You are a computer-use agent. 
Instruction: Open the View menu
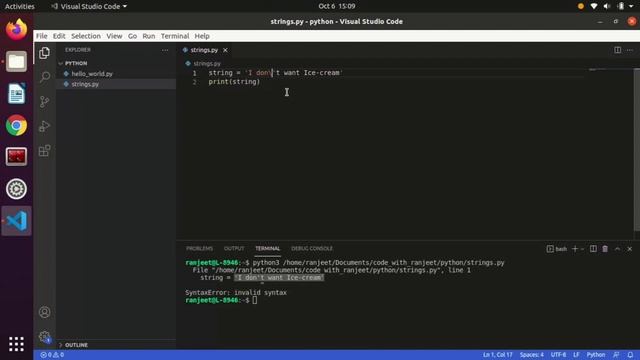[x=114, y=36]
